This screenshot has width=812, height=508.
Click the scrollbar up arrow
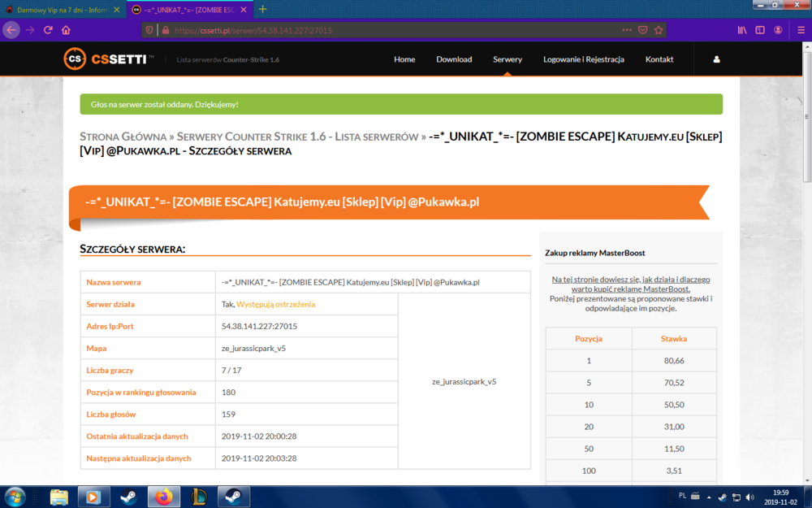coord(807,46)
